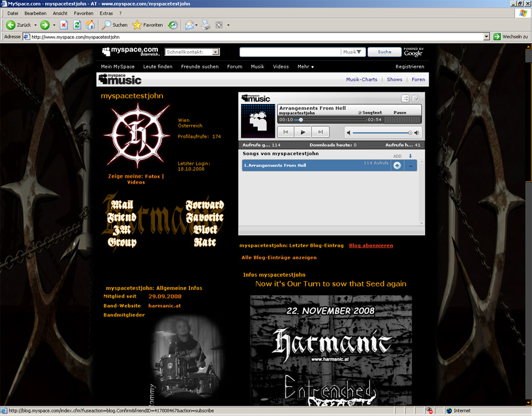Go to Leute finden
532x416 pixels.
click(x=158, y=67)
